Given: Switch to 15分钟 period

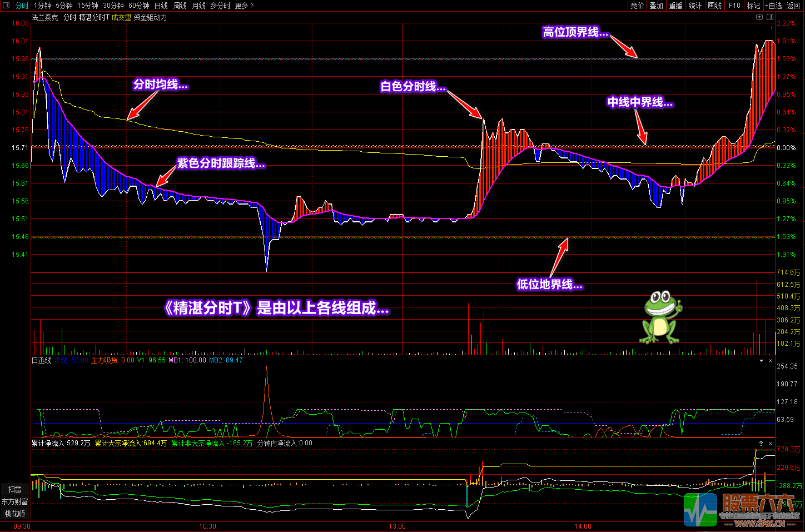Looking at the screenshot, I should coord(87,6).
